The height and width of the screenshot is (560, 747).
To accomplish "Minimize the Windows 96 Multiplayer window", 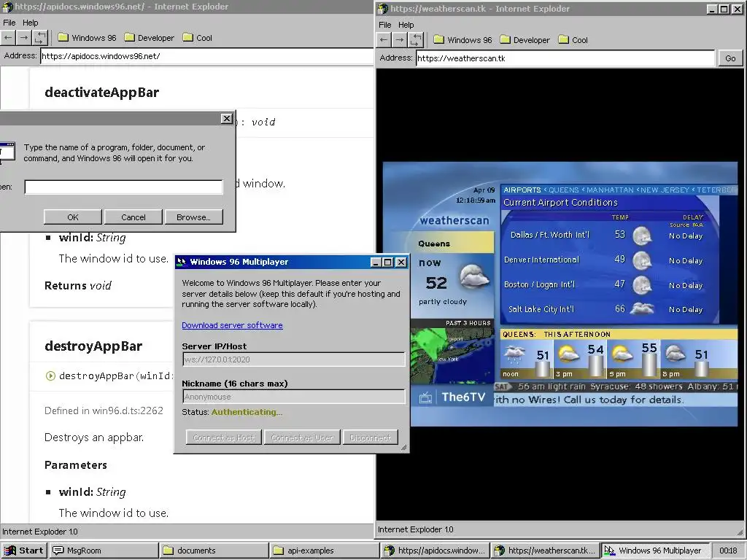I will tap(376, 262).
